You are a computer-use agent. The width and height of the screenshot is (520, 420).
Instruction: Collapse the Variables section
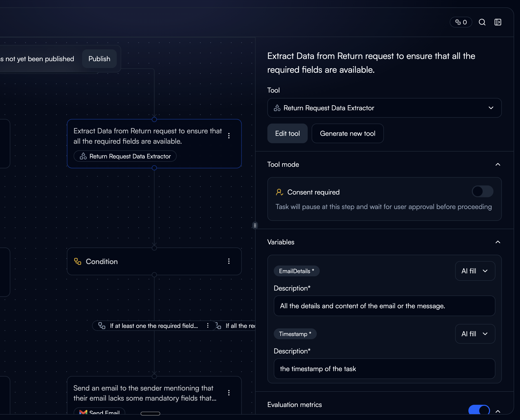tap(498, 242)
